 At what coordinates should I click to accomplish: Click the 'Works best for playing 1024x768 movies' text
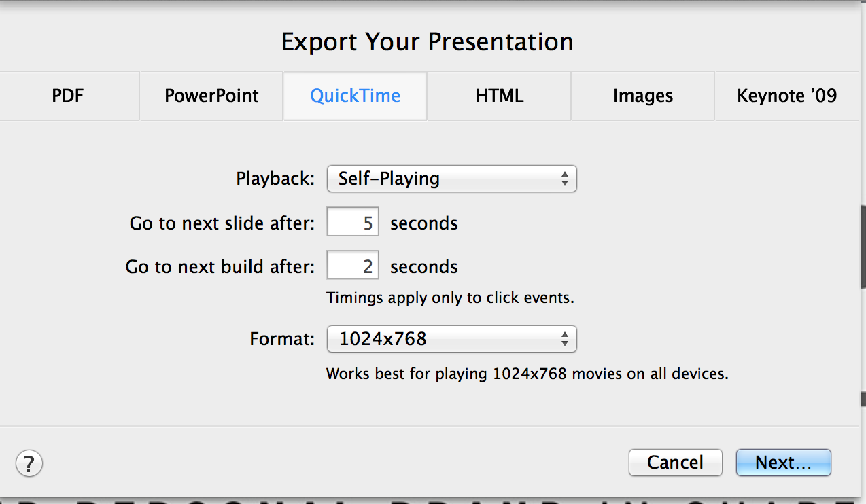(527, 374)
